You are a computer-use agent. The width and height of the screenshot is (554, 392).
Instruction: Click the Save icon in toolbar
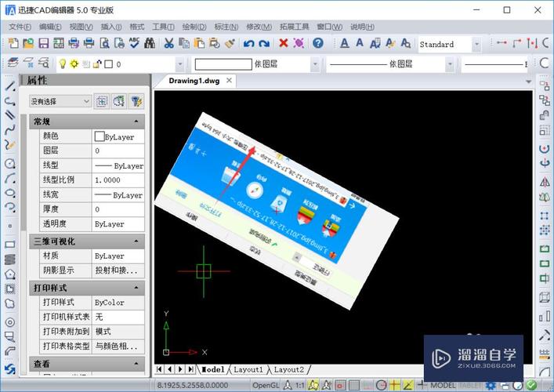coord(44,44)
